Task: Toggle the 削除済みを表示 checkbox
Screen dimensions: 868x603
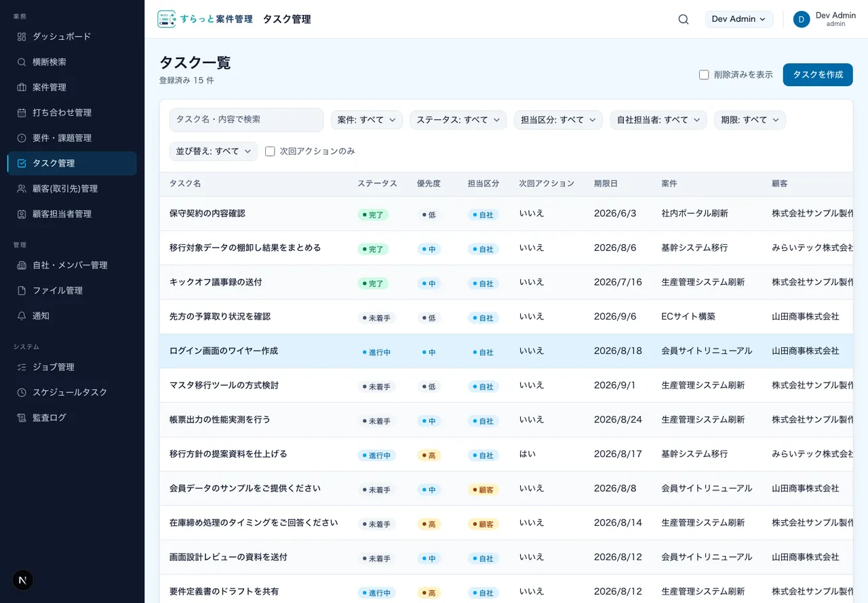Action: [x=704, y=75]
